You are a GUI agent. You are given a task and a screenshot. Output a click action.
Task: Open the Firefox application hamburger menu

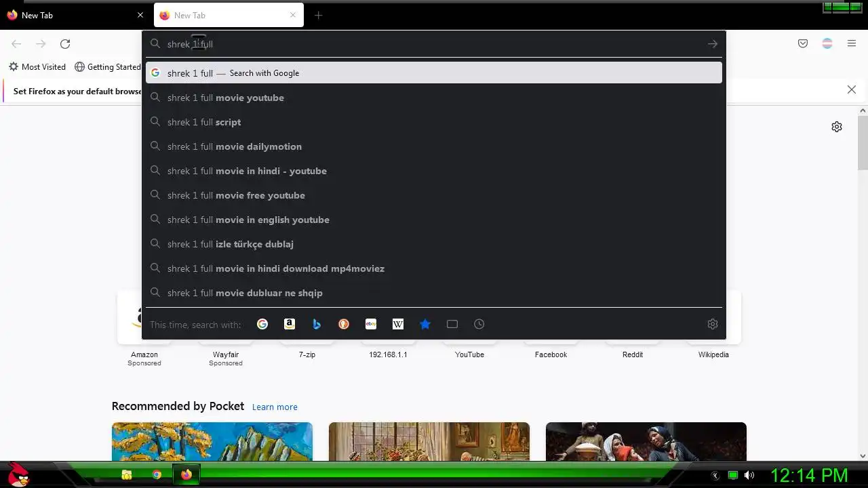(852, 43)
